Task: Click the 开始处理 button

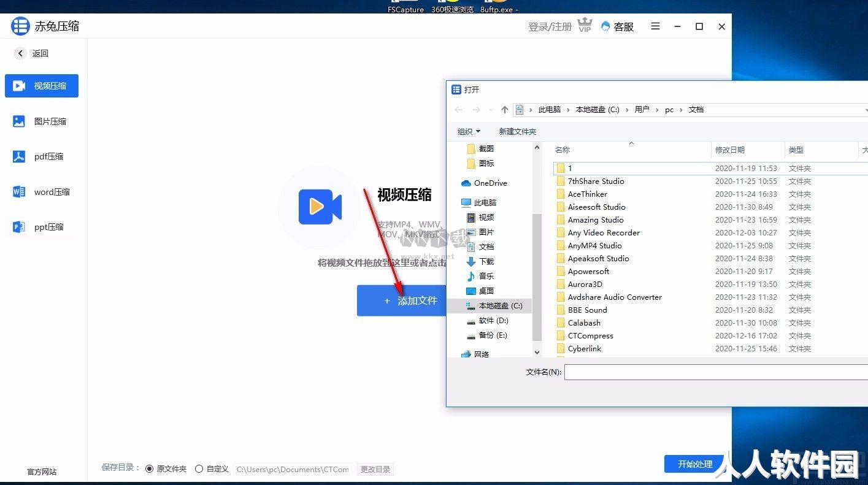Action: click(694, 464)
